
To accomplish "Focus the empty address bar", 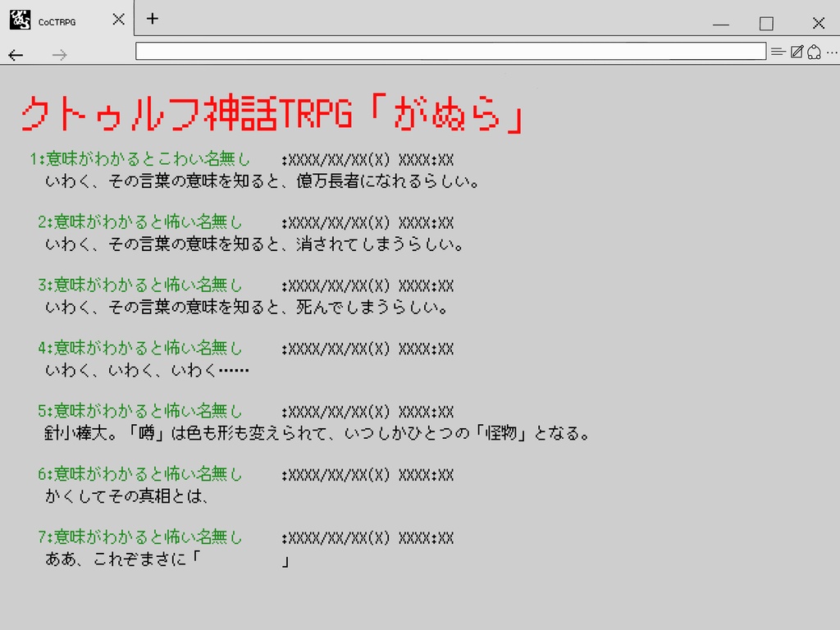I will [x=450, y=52].
